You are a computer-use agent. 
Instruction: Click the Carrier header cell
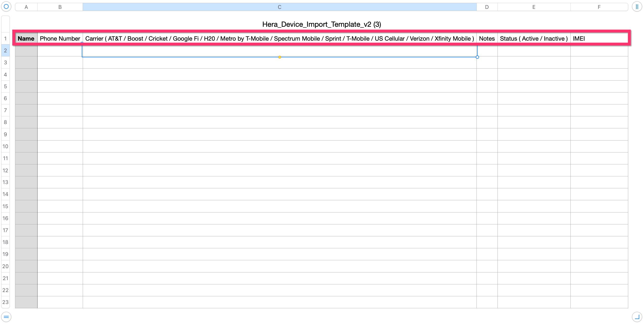(279, 38)
